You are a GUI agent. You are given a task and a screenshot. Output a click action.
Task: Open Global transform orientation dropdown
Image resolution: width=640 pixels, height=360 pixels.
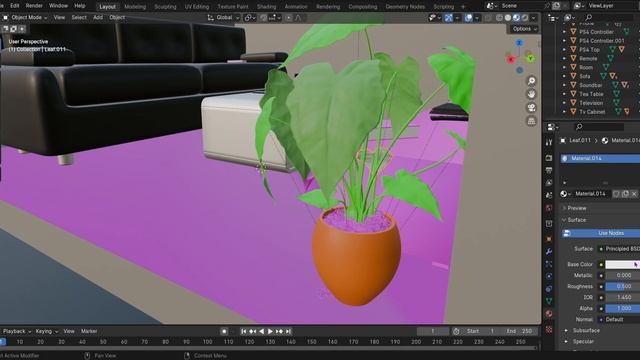point(223,18)
